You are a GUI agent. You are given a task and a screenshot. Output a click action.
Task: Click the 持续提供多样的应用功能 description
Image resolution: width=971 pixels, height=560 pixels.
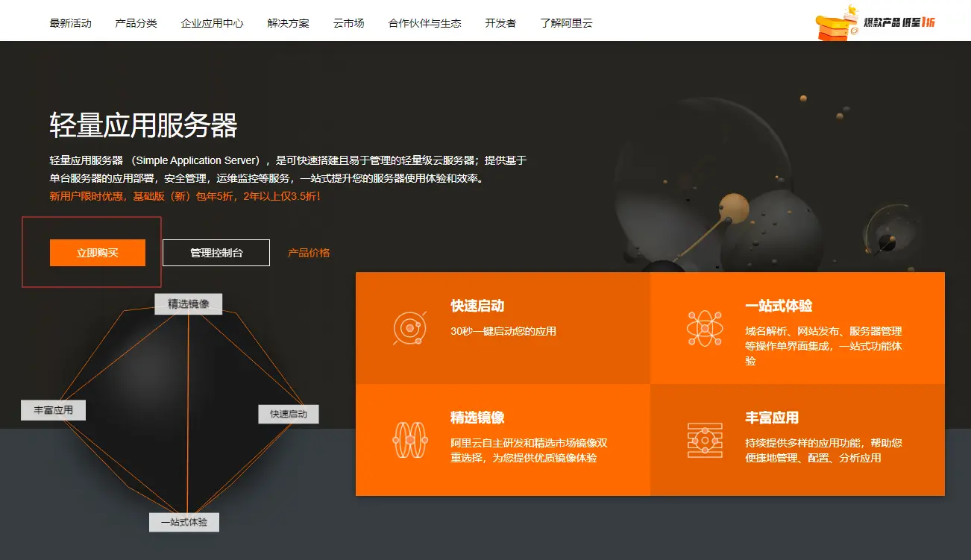(823, 450)
